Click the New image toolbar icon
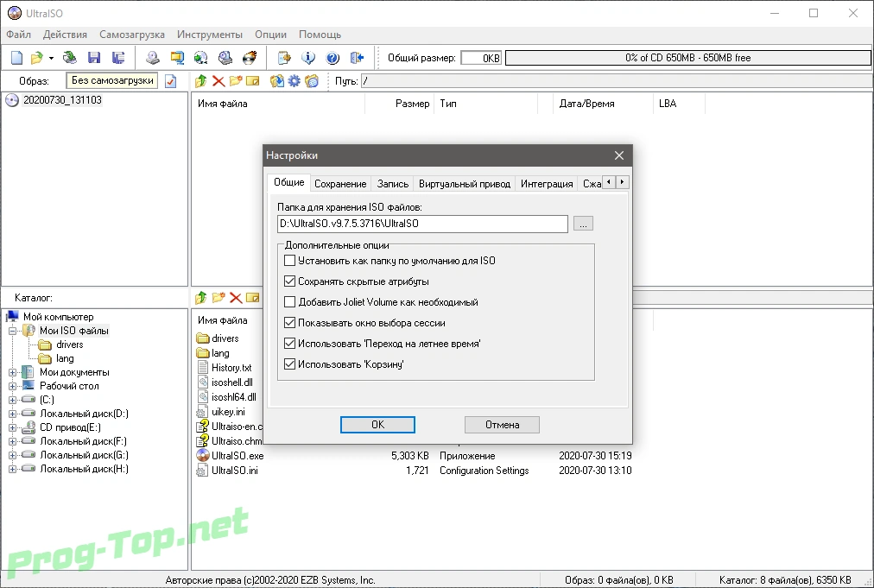874x588 pixels. [16, 57]
